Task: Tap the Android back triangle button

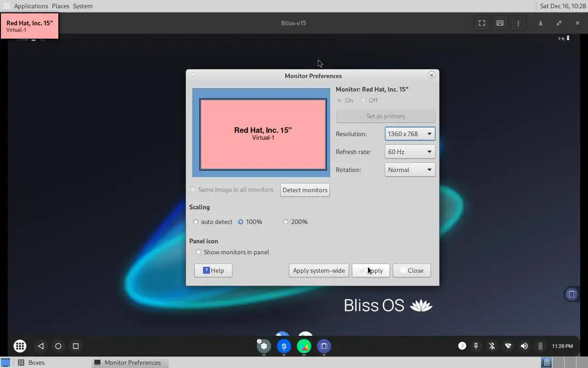Action: tap(40, 346)
